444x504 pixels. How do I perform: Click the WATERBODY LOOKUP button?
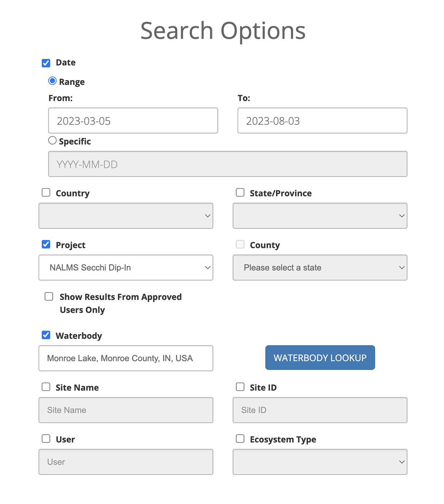[320, 358]
